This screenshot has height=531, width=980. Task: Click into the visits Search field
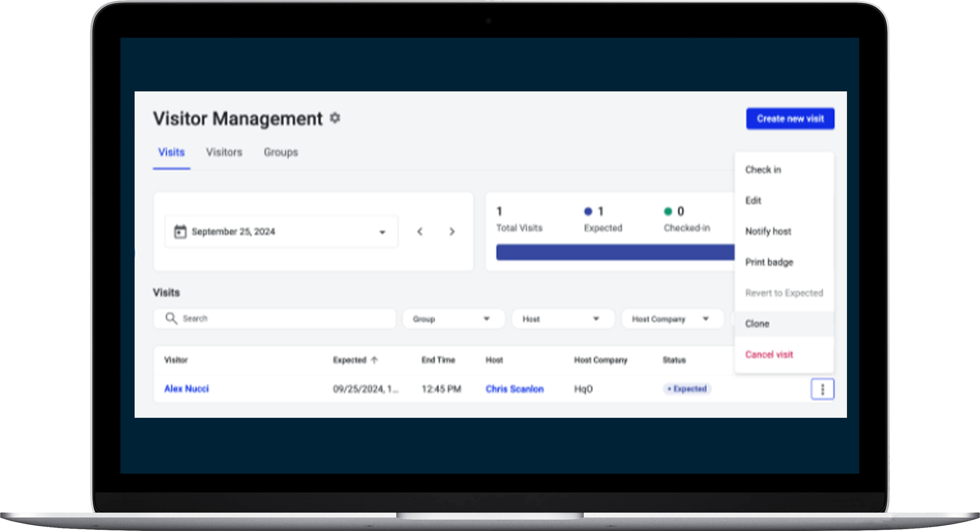pos(282,318)
